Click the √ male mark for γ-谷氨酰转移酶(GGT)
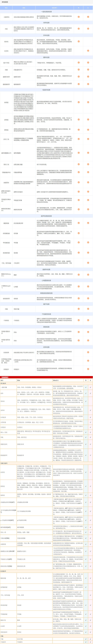 [x=85, y=520]
